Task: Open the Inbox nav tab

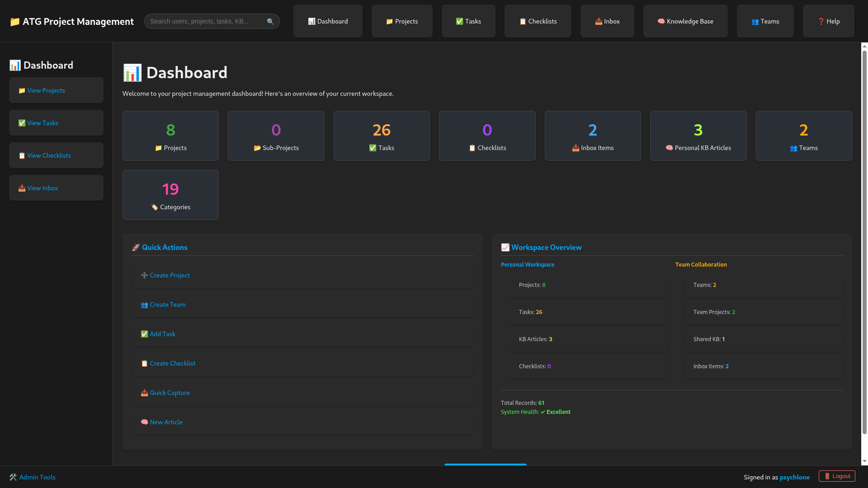Action: coord(607,21)
